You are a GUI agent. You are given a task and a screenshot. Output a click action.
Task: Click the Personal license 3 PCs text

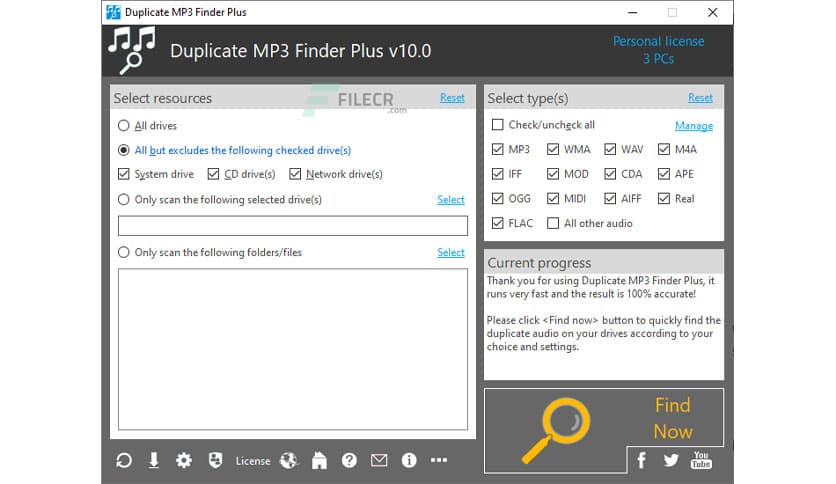pyautogui.click(x=658, y=50)
